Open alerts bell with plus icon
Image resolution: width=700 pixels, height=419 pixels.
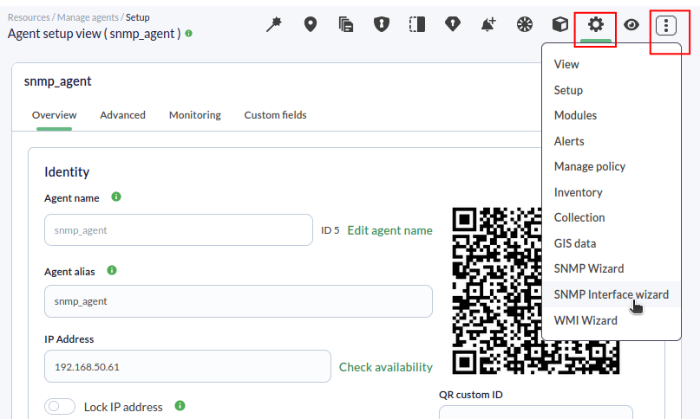pos(488,25)
